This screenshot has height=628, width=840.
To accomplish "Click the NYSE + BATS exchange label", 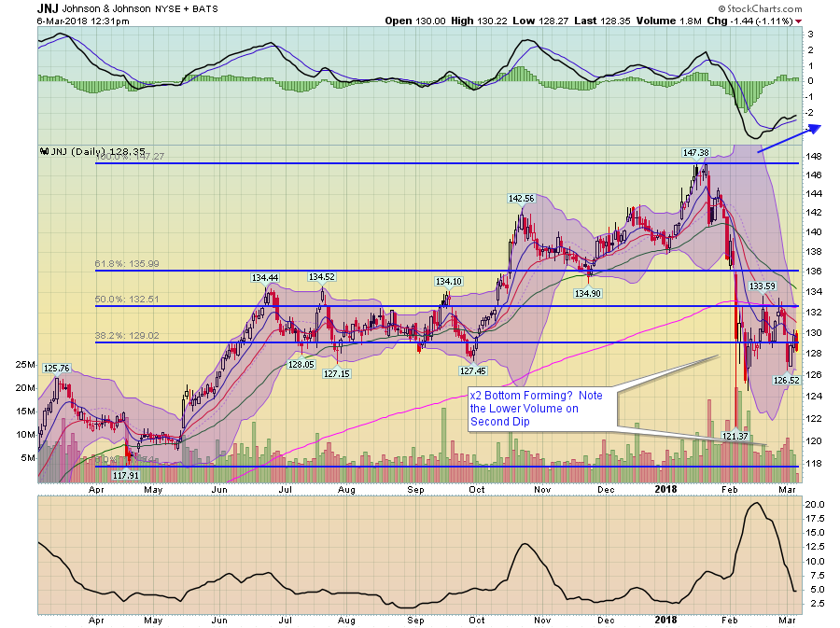I will click(187, 9).
